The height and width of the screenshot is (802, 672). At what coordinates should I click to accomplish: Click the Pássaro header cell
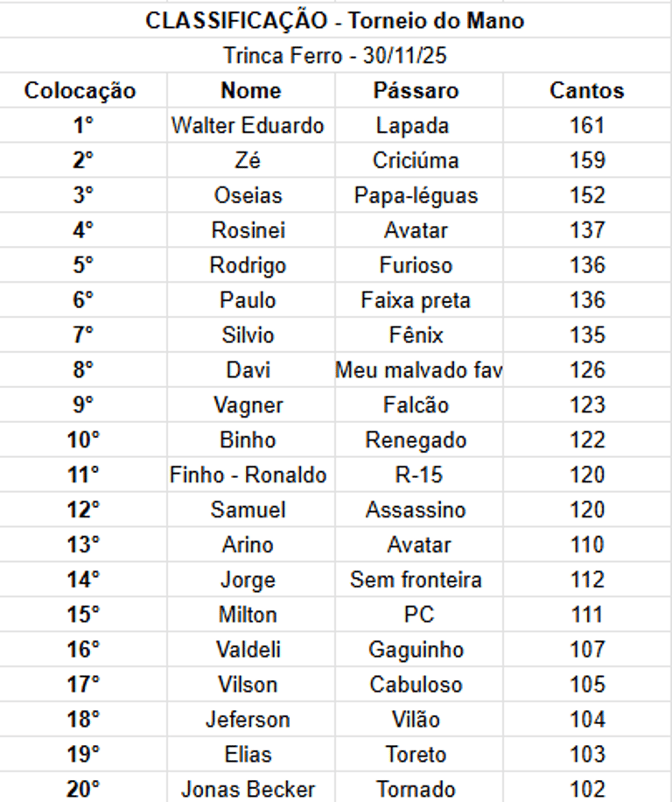coord(418,90)
